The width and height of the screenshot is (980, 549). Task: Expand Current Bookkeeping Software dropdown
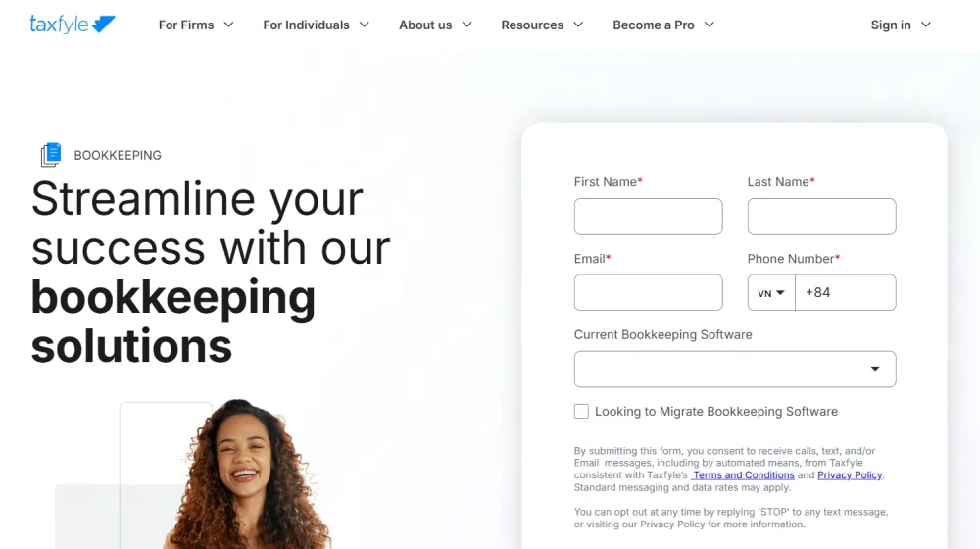click(735, 369)
